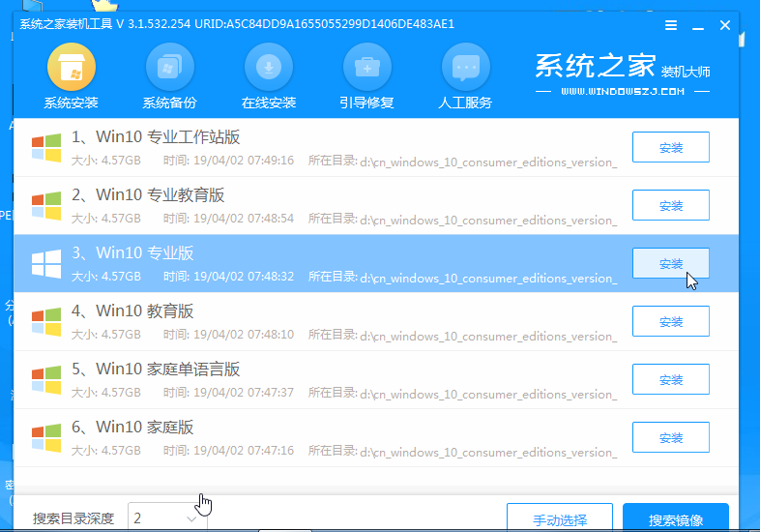760x532 pixels.
Task: Open the 在线安装 download icon
Action: click(268, 69)
